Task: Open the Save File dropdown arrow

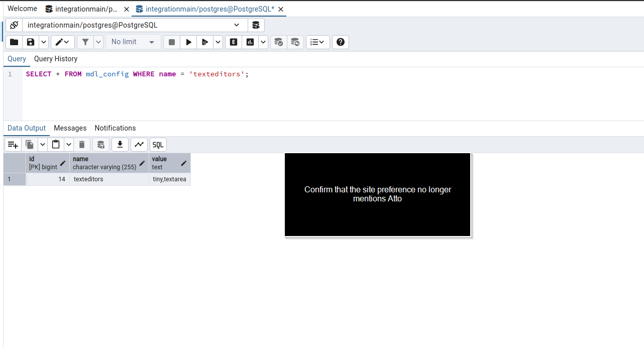Action: (44, 42)
